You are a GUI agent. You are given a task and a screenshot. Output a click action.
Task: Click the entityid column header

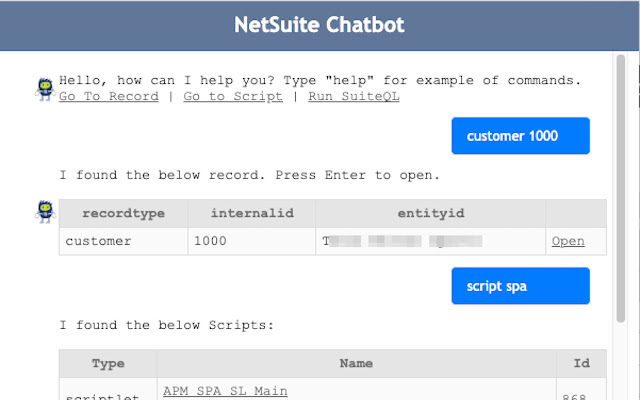[431, 213]
